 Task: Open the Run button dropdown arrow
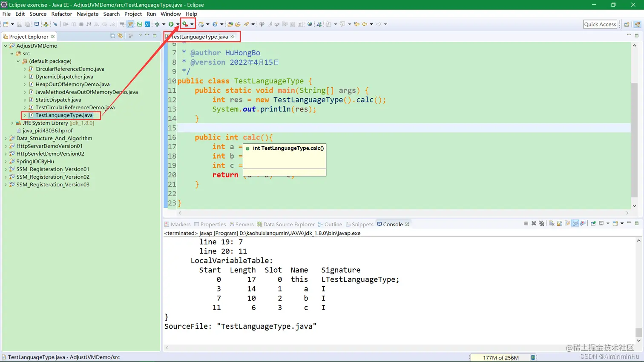[x=178, y=24]
